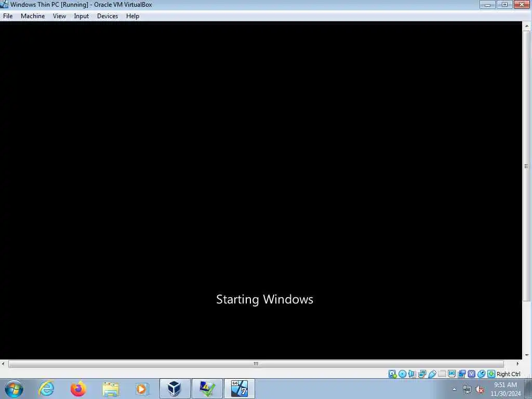532x399 pixels.
Task: Click the purple V virtualization CPU icon
Action: [471, 374]
